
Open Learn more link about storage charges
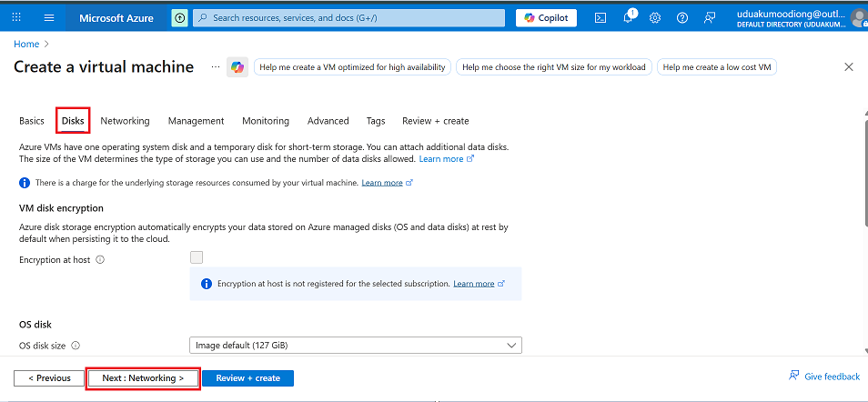[x=387, y=183]
